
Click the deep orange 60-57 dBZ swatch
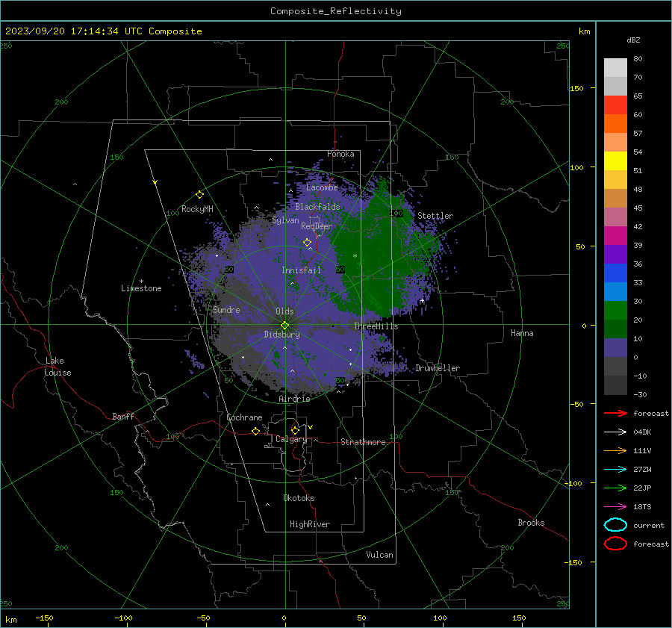tap(615, 124)
